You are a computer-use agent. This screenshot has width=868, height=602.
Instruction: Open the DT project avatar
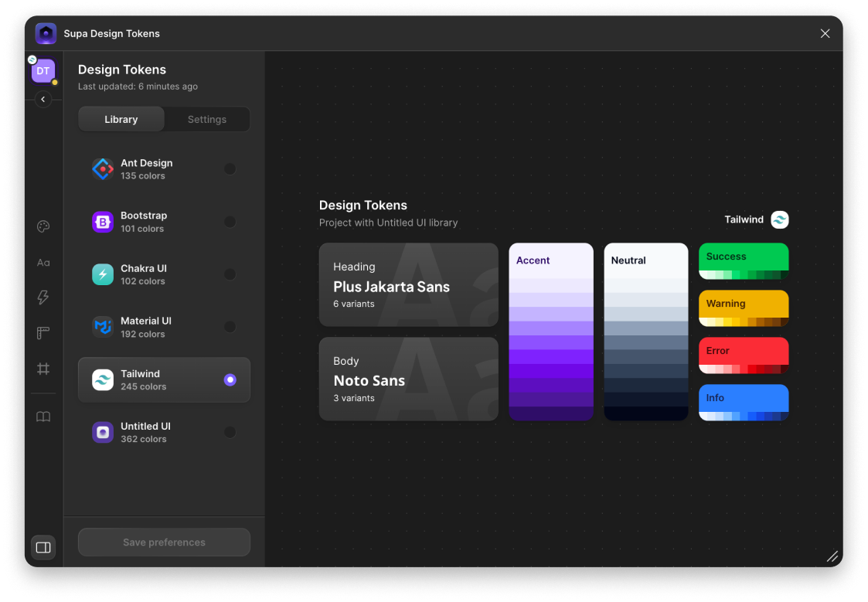[x=43, y=71]
